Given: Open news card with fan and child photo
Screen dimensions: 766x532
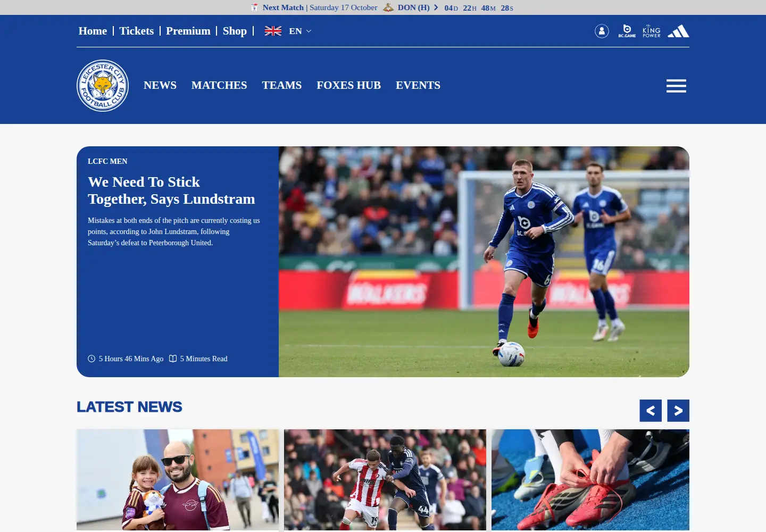Looking at the screenshot, I should click(x=178, y=480).
